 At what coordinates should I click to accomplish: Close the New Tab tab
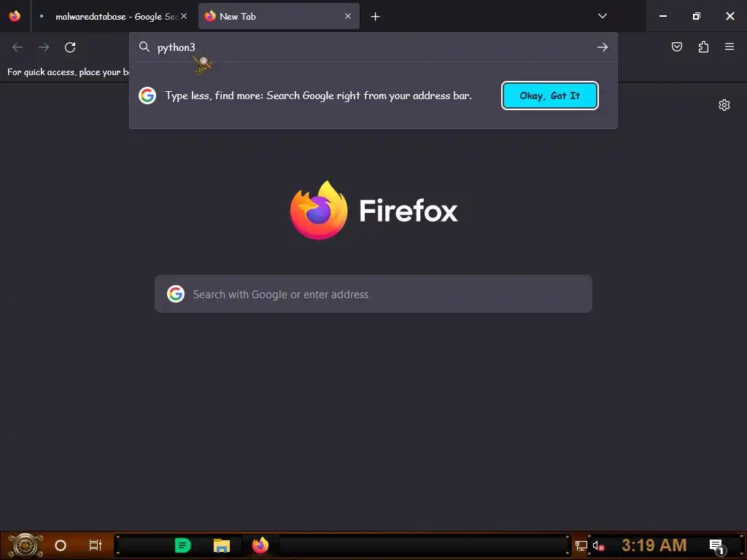348,16
